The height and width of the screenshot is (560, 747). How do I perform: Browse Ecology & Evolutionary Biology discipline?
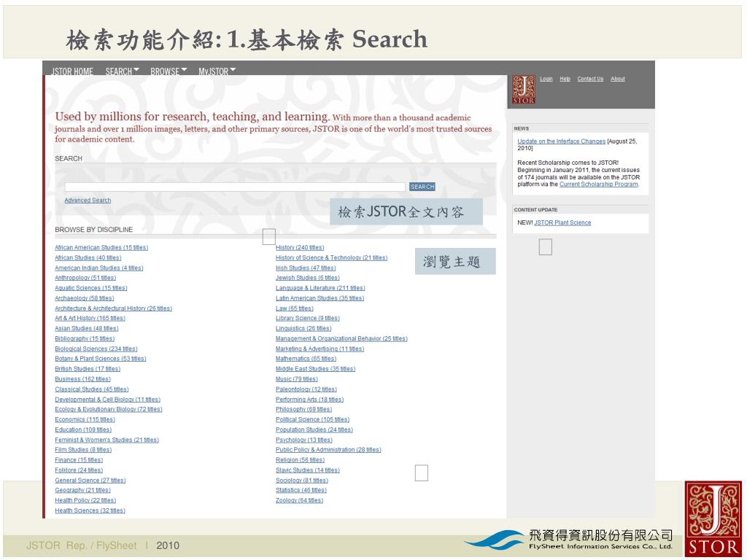(109, 410)
